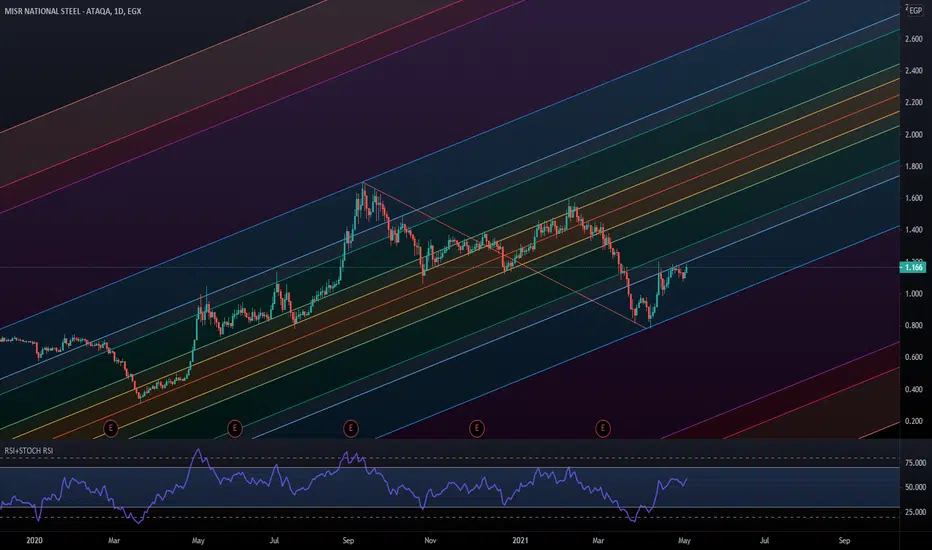The width and height of the screenshot is (932, 550).
Task: Click the 50.000 RSI level label
Action: 915,487
